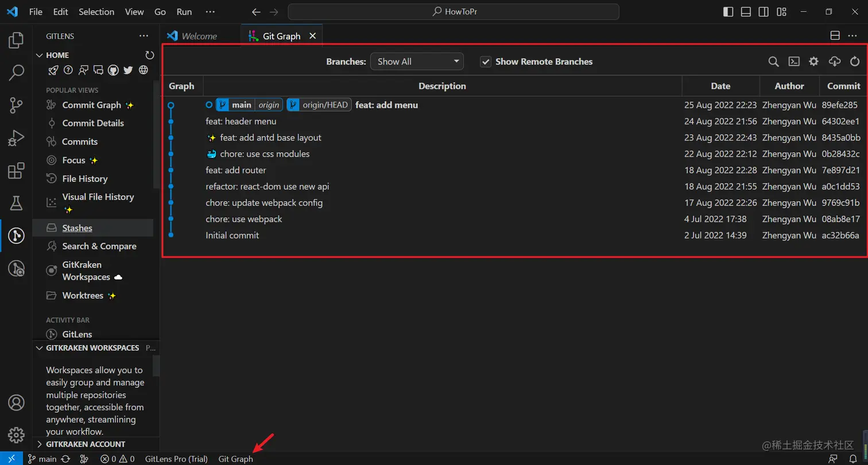Viewport: 868px width, 465px height.
Task: Click GitLens Pro (Trial) in status bar
Action: click(176, 459)
